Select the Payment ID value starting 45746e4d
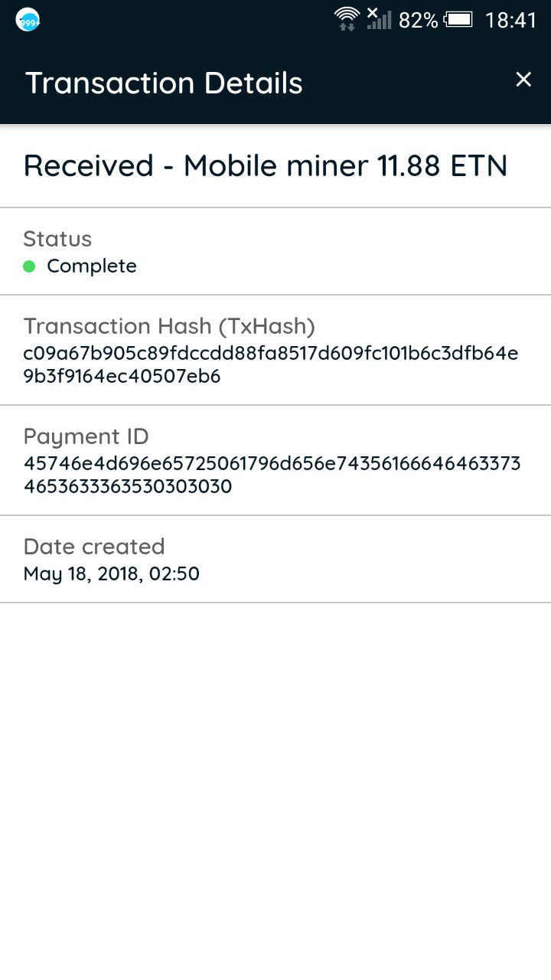The height and width of the screenshot is (980, 551). [272, 464]
